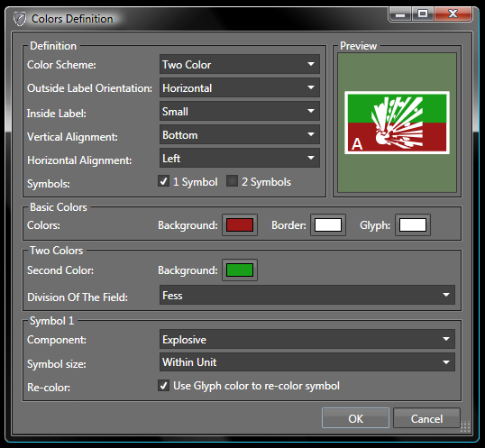Dismiss dialog with Cancel button

tap(426, 418)
